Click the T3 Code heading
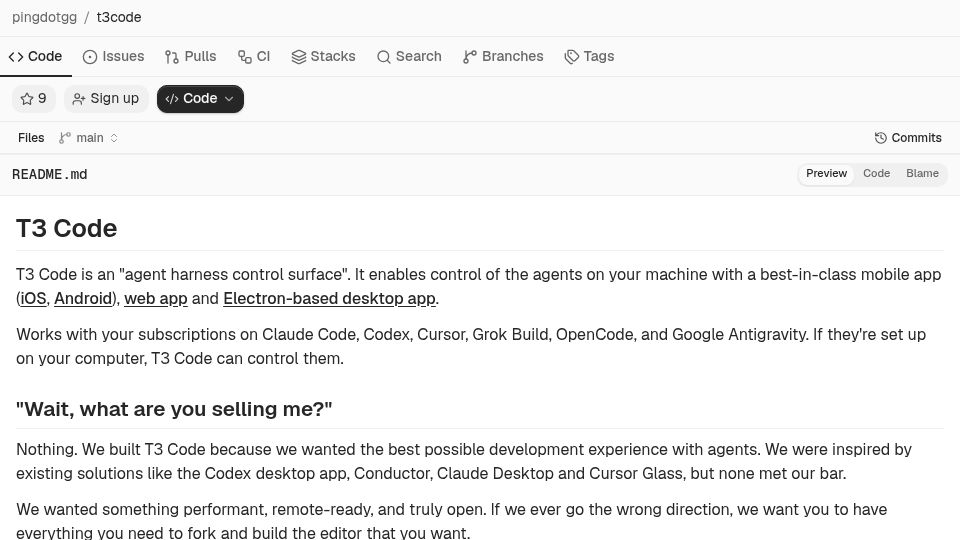960x540 pixels. click(67, 228)
